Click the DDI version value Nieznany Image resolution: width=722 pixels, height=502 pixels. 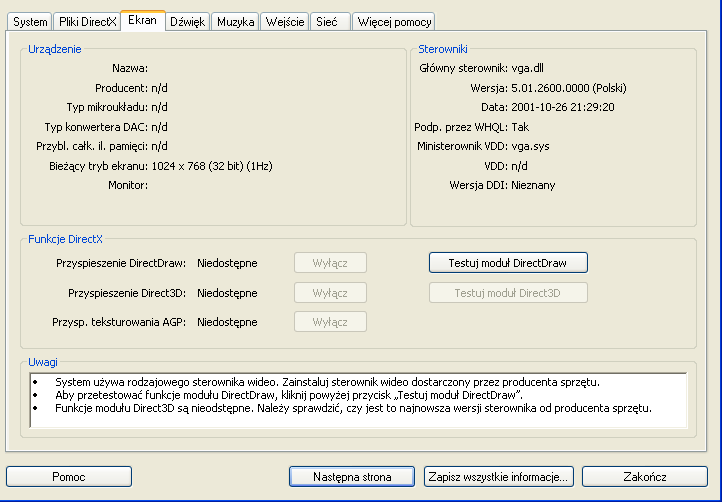(x=533, y=185)
